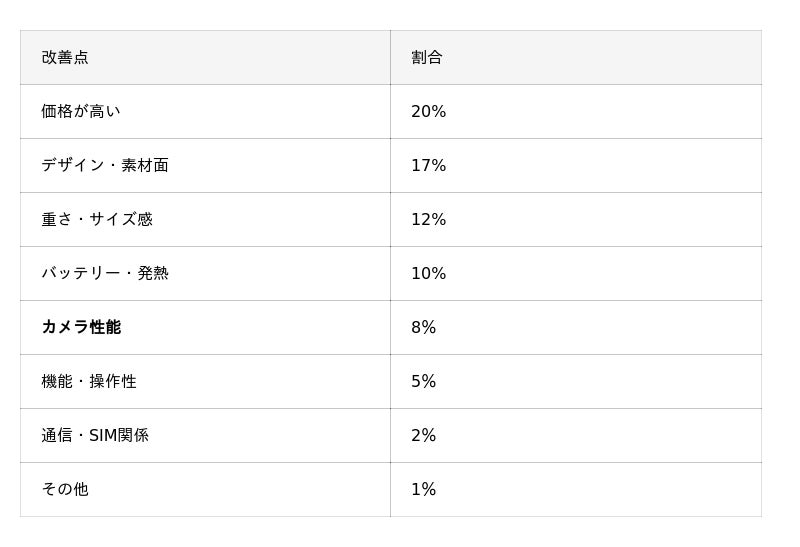
Task: Click the 機能・操作性 cell
Action: [x=89, y=382]
